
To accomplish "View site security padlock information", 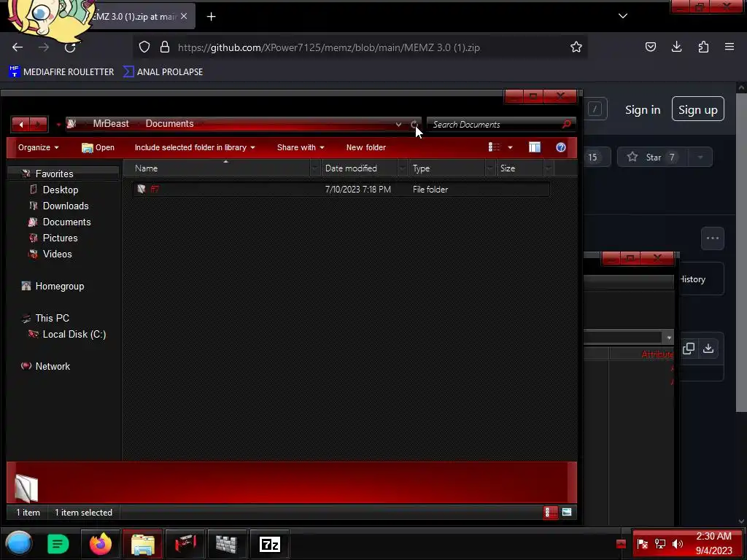I will pyautogui.click(x=165, y=47).
